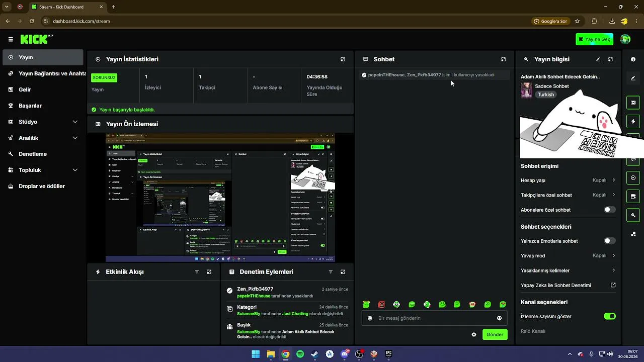Open Başarılar in the sidebar
The width and height of the screenshot is (644, 362).
[x=43, y=106]
